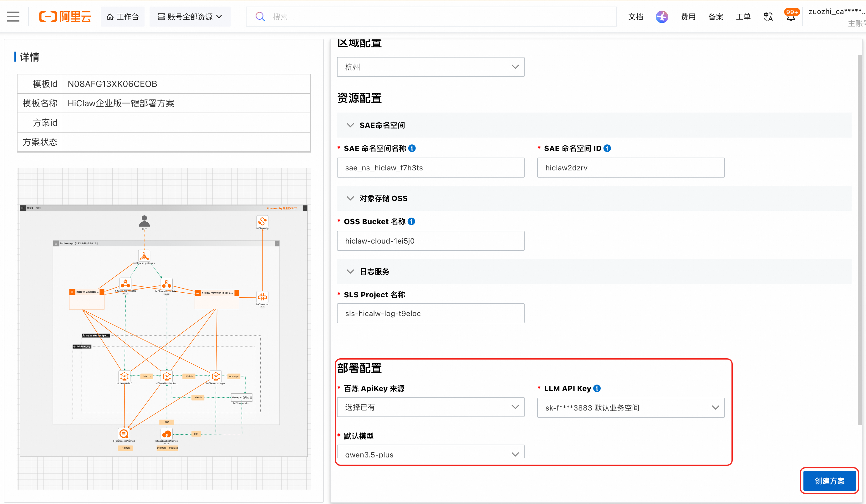Click template name HiClaw企业版一键部署方案

[121, 103]
